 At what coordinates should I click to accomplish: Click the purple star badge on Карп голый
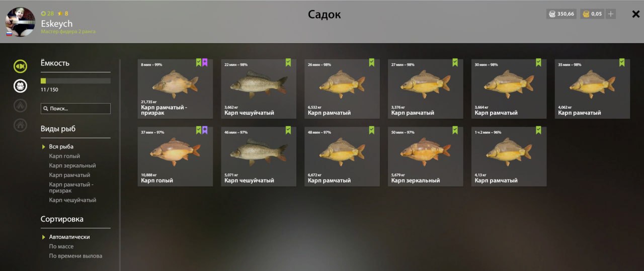click(205, 130)
